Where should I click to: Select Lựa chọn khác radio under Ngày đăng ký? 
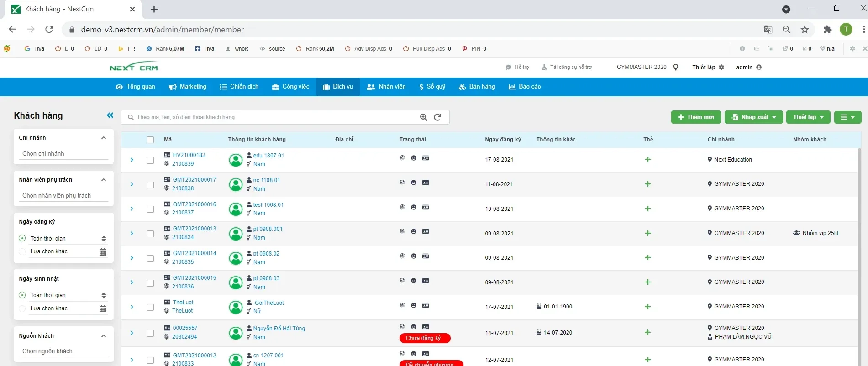22,251
